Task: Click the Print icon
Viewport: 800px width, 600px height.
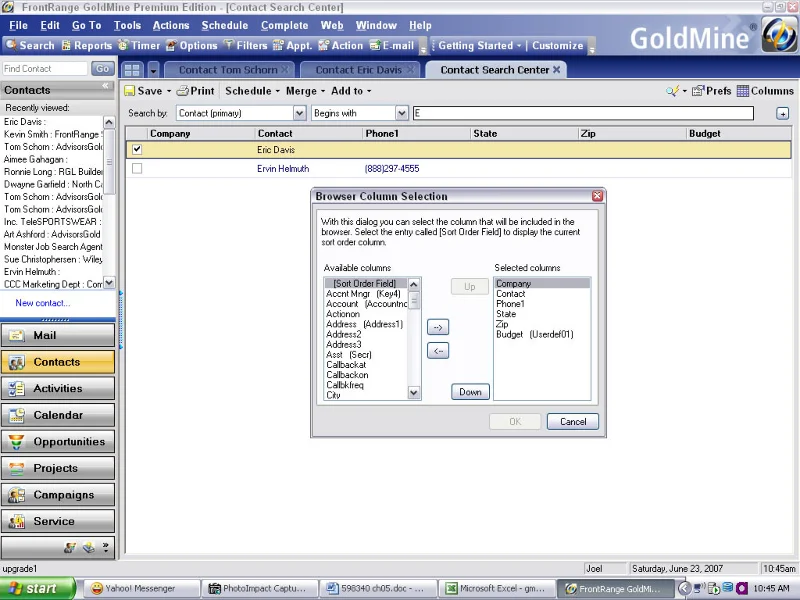Action: 183,91
